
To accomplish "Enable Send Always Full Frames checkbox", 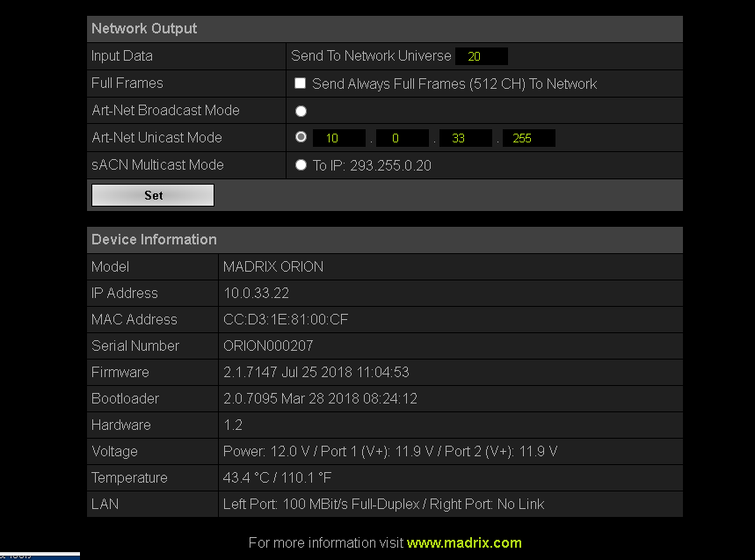I will click(x=301, y=84).
